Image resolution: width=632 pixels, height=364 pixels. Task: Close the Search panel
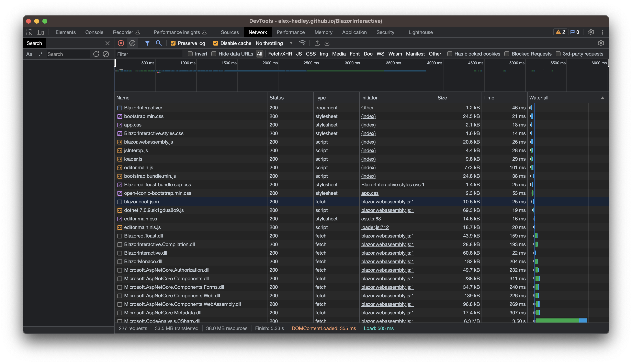click(x=107, y=43)
